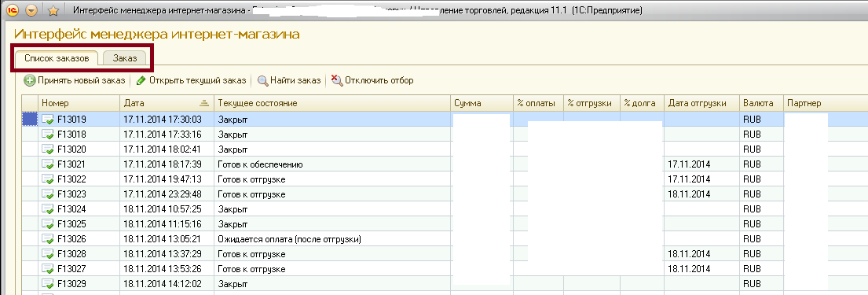Click the Партнер column header
This screenshot has height=295, width=868.
point(826,103)
